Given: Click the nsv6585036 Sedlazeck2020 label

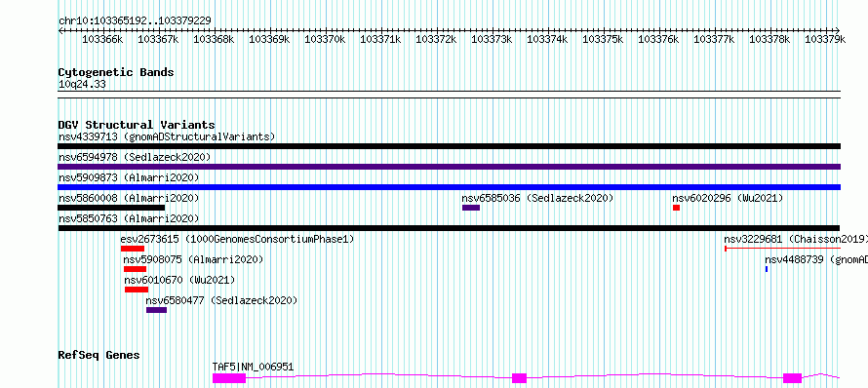Looking at the screenshot, I should coord(538,198).
